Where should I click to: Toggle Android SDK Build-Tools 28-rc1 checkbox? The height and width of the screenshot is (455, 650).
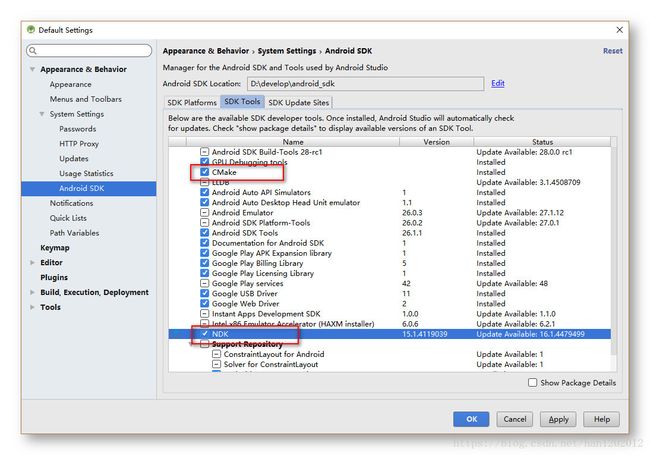(x=204, y=152)
